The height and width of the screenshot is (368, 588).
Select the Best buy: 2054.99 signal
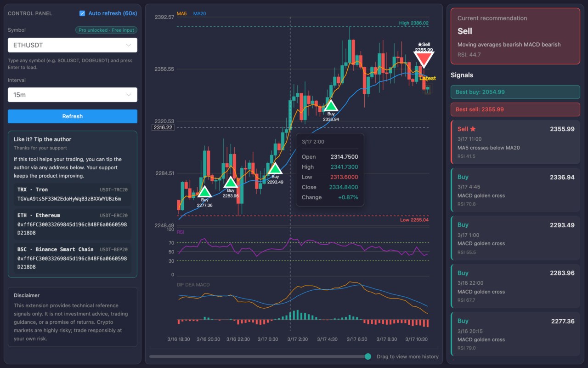515,92
